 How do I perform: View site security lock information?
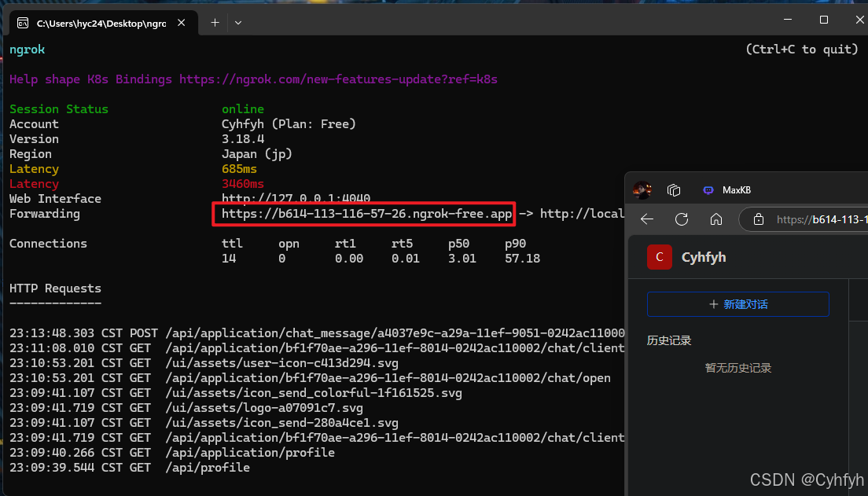pos(759,219)
